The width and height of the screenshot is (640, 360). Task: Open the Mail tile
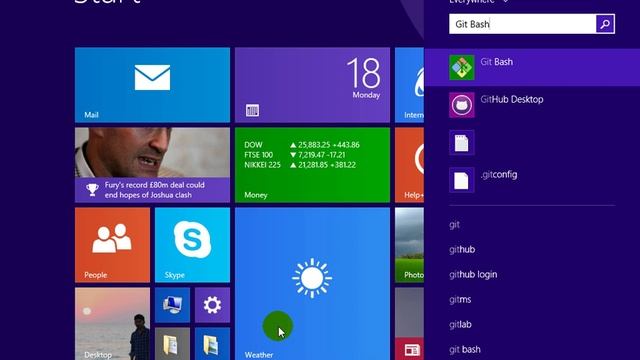[x=152, y=85]
